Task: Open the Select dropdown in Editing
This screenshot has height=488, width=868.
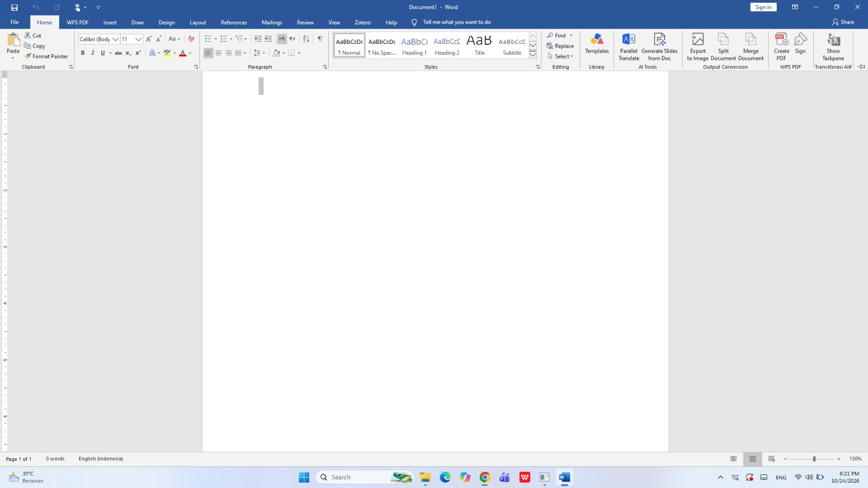Action: click(x=561, y=56)
